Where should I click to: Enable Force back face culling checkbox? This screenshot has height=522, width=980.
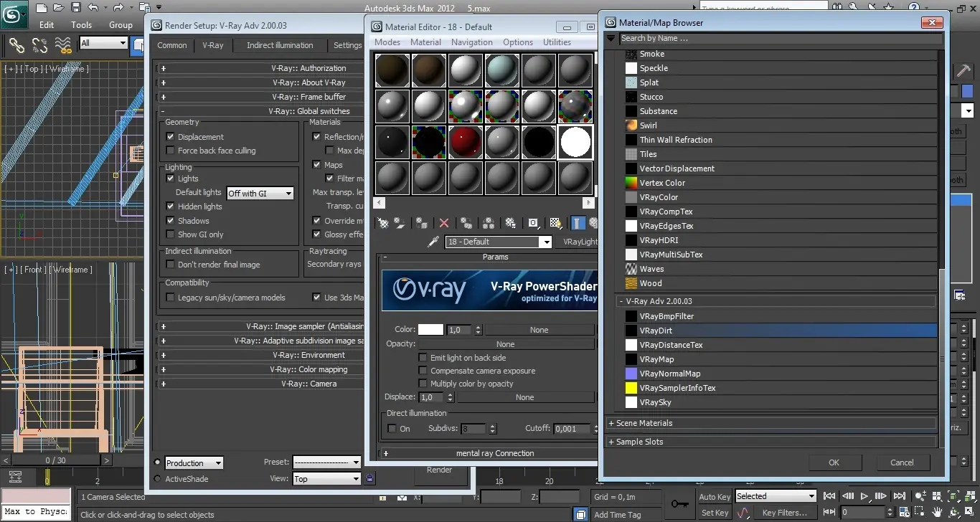click(x=170, y=151)
